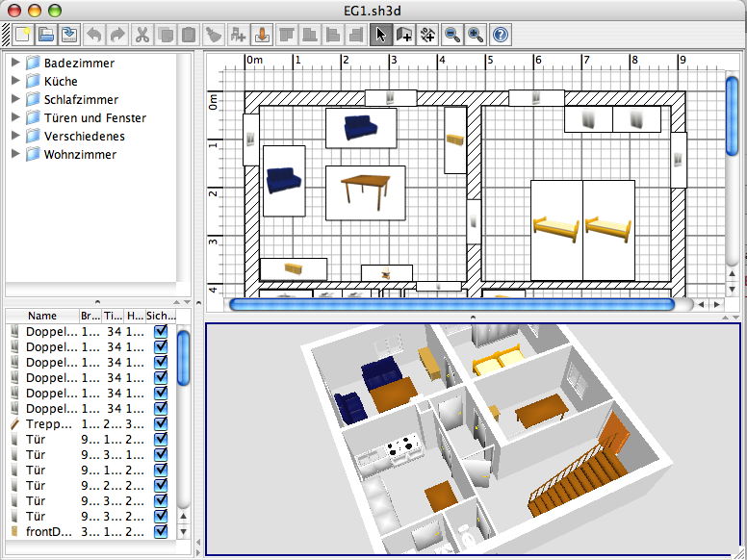Expand the Badezimmer catalog folder

15,63
